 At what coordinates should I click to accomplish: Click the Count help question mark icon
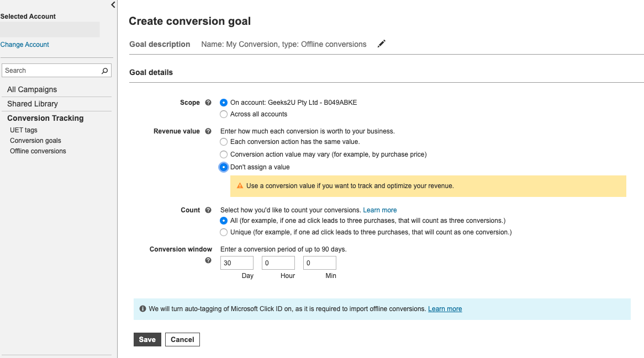click(208, 210)
